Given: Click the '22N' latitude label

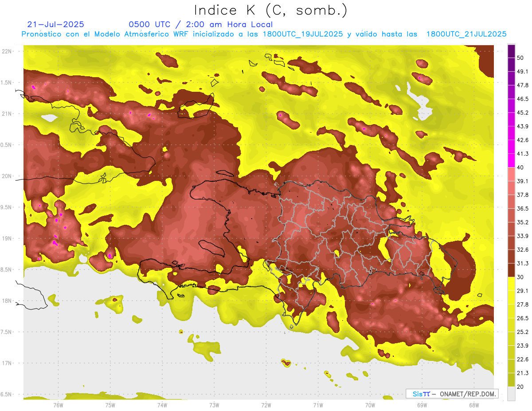Looking at the screenshot, I should [8, 51].
